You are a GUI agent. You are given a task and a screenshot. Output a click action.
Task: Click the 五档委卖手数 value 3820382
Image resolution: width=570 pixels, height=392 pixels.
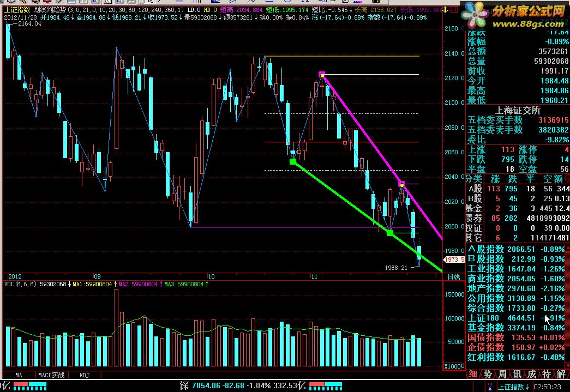click(553, 130)
